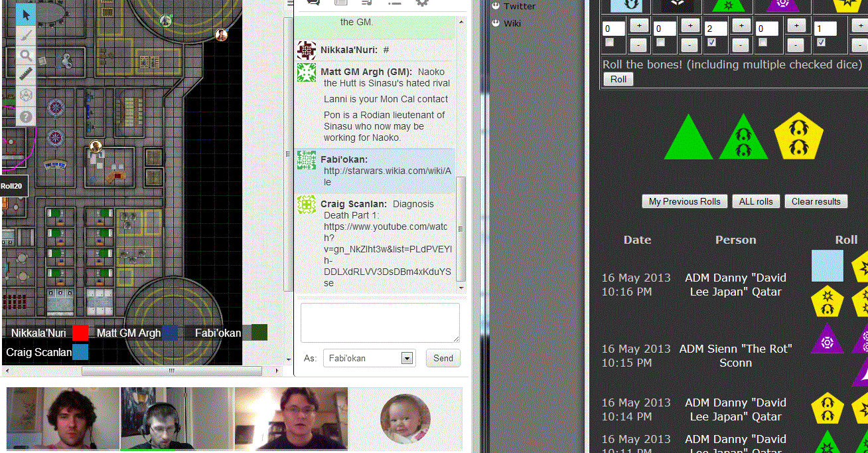Open the dice rolling tool

(x=26, y=95)
